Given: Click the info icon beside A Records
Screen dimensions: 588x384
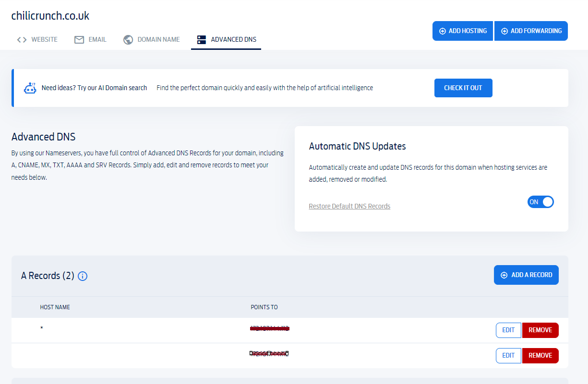Looking at the screenshot, I should (x=83, y=276).
